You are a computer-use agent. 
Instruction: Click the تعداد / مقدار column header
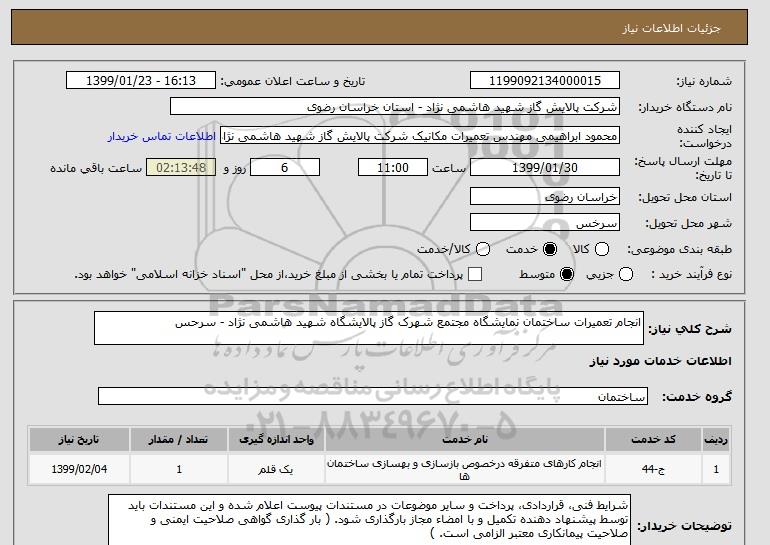pyautogui.click(x=179, y=439)
